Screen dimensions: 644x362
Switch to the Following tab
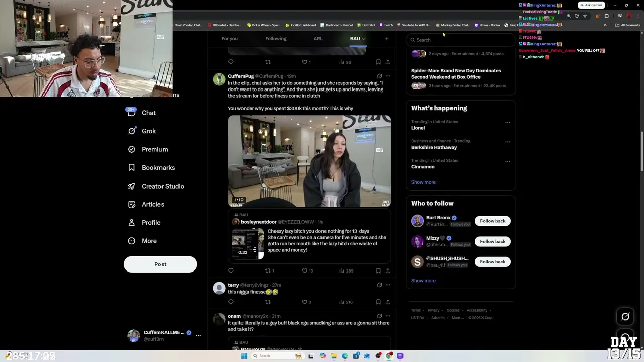[x=276, y=39]
